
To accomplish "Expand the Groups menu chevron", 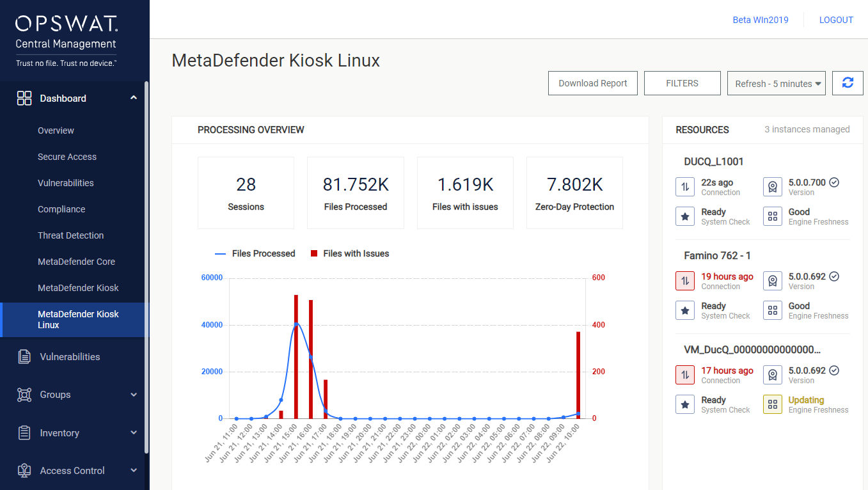I will click(x=134, y=395).
